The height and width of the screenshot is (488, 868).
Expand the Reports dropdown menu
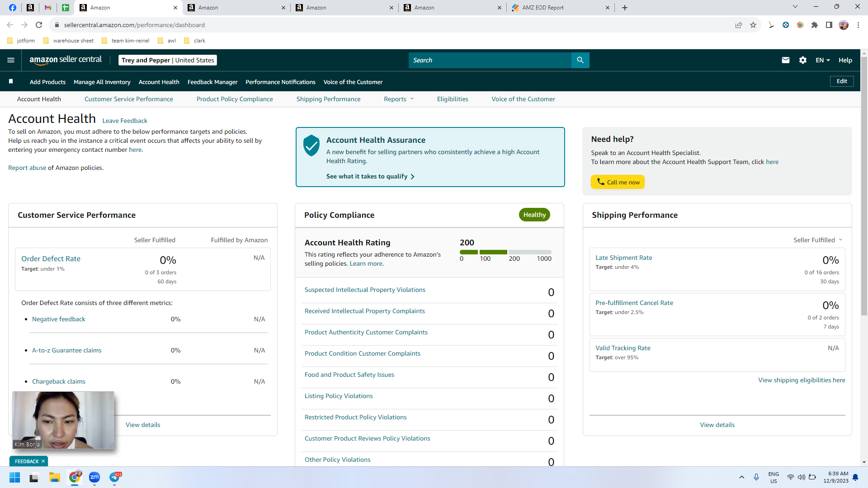pos(399,99)
